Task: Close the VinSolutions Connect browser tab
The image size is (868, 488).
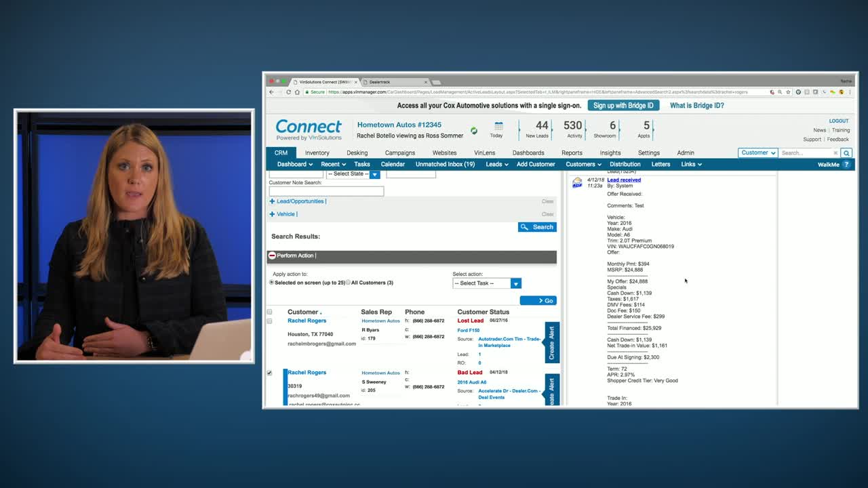Action: 356,82
